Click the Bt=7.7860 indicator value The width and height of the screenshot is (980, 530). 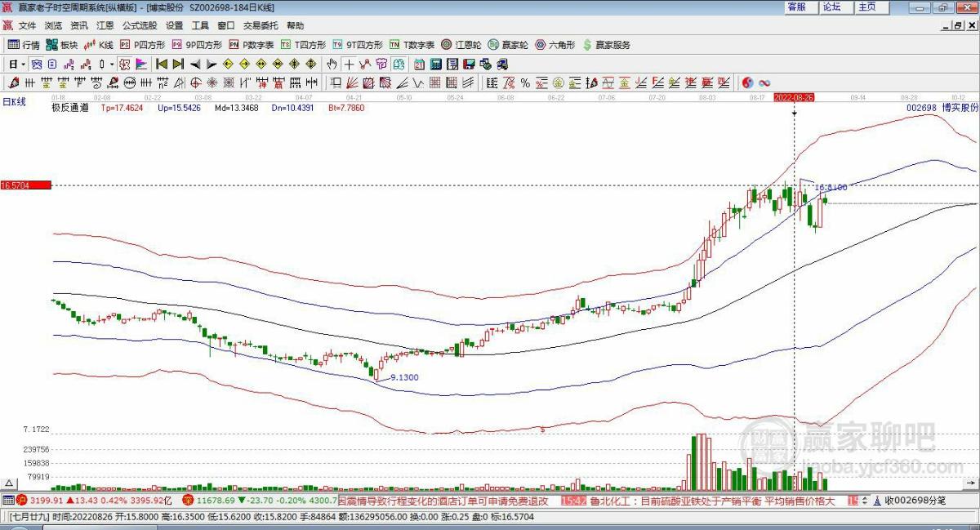point(346,107)
